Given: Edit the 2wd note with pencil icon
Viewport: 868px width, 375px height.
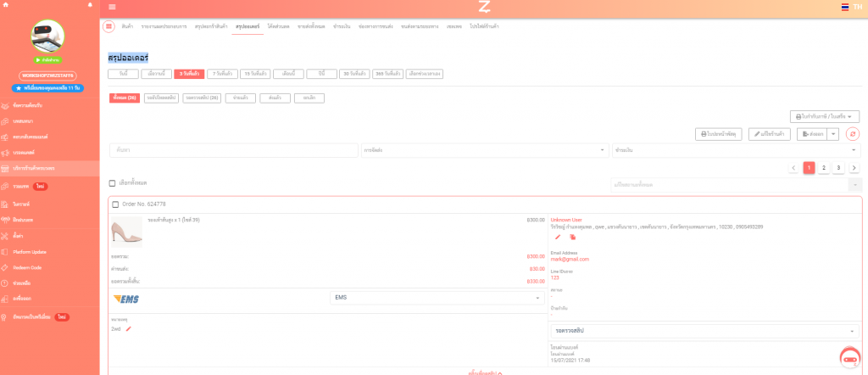Looking at the screenshot, I should (x=129, y=329).
